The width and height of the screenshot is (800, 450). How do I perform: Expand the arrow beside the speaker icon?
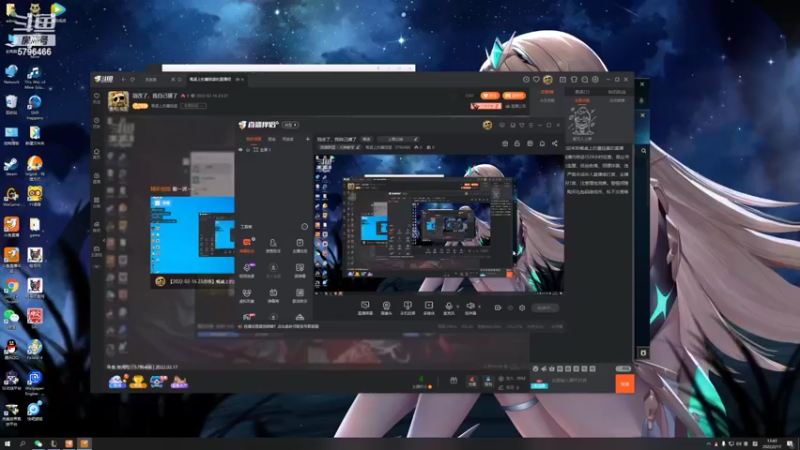click(x=479, y=307)
